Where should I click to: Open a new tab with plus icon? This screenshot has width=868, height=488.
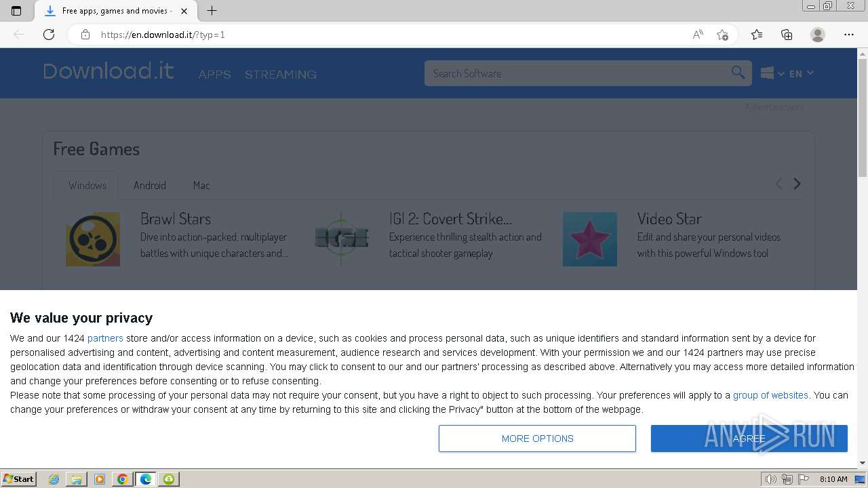click(212, 11)
